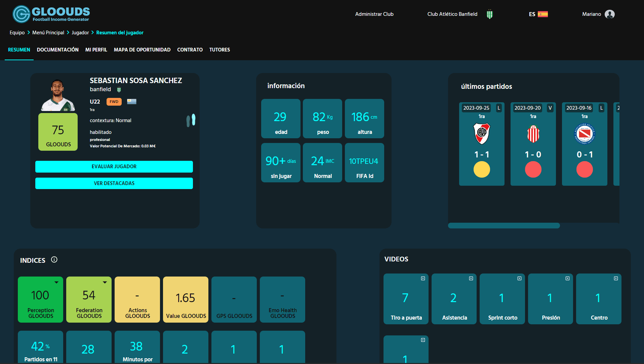644x364 pixels.
Task: Click the últimos partidos horizontal scrollbar
Action: pyautogui.click(x=504, y=225)
